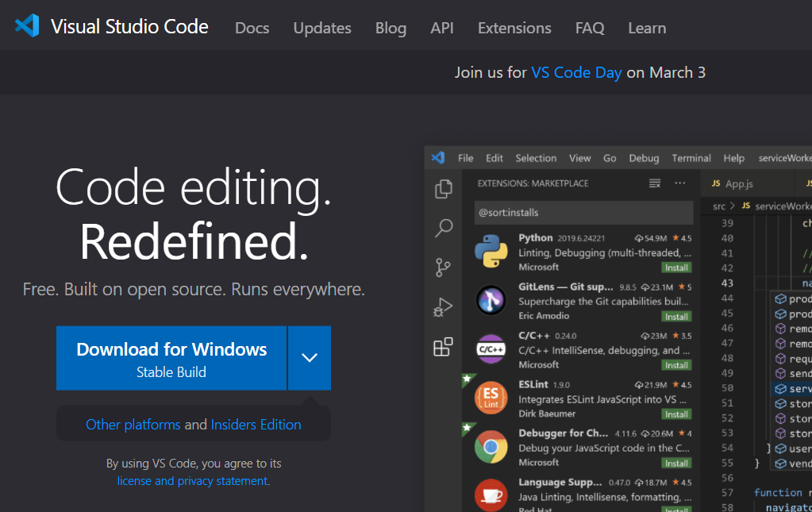Open the Insiders Edition link
812x512 pixels.
[256, 425]
